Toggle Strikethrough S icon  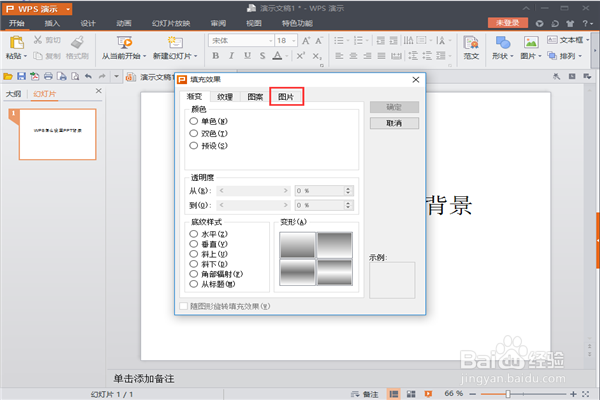[x=262, y=56]
